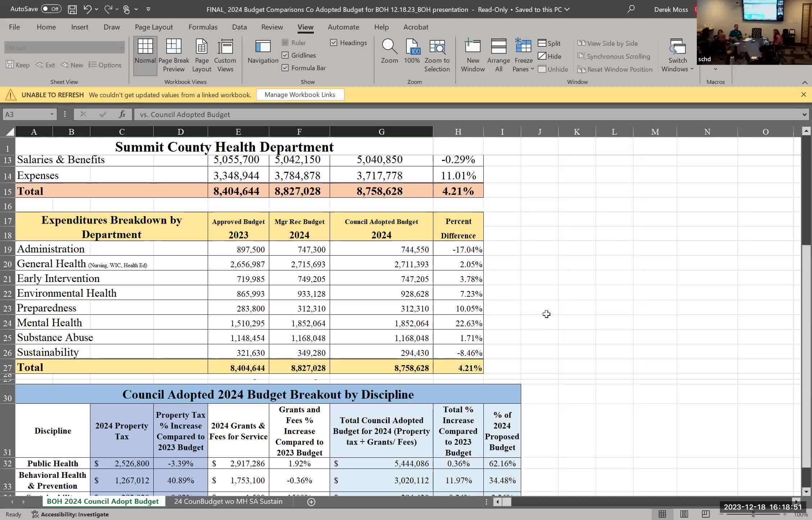Toggle the AutoSave switch

tap(51, 9)
